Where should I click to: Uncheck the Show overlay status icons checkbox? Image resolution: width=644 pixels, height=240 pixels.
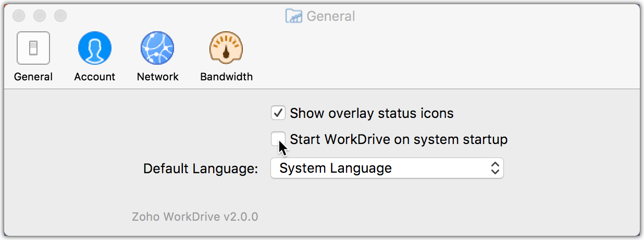(x=278, y=113)
